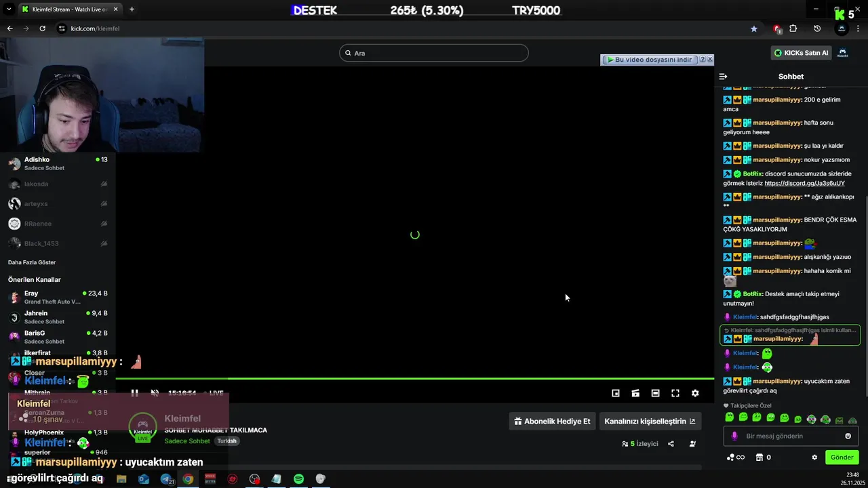Open a new browser tab
Viewport: 868px width, 488px height.
click(x=132, y=9)
